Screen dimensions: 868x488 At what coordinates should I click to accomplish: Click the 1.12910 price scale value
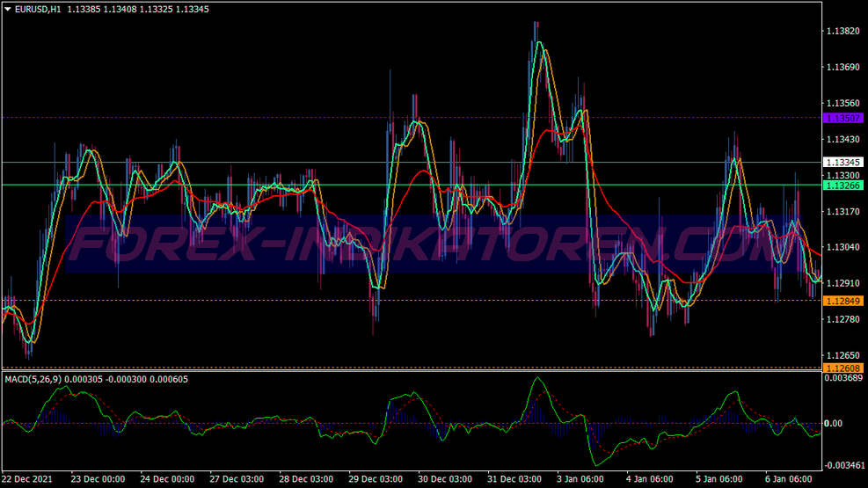[x=843, y=283]
